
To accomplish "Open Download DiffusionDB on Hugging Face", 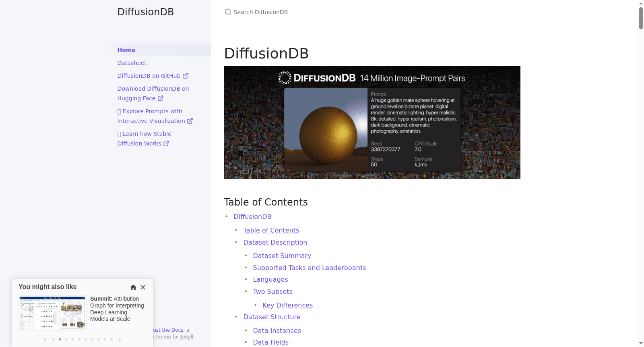I will point(153,94).
